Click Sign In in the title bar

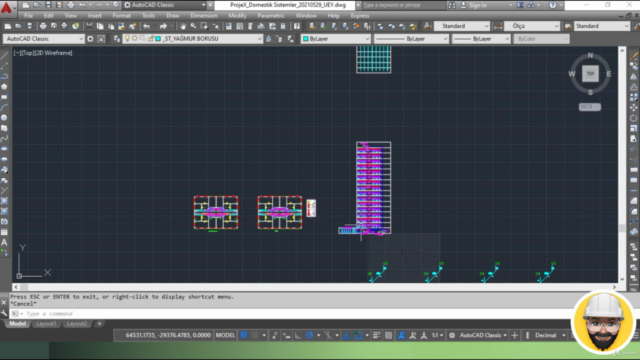pos(478,5)
